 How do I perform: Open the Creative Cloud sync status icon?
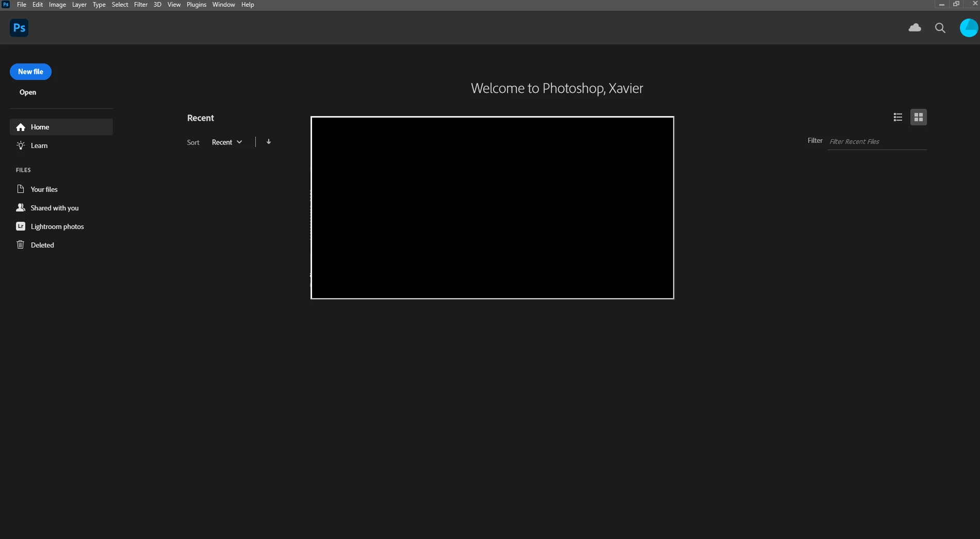[914, 28]
